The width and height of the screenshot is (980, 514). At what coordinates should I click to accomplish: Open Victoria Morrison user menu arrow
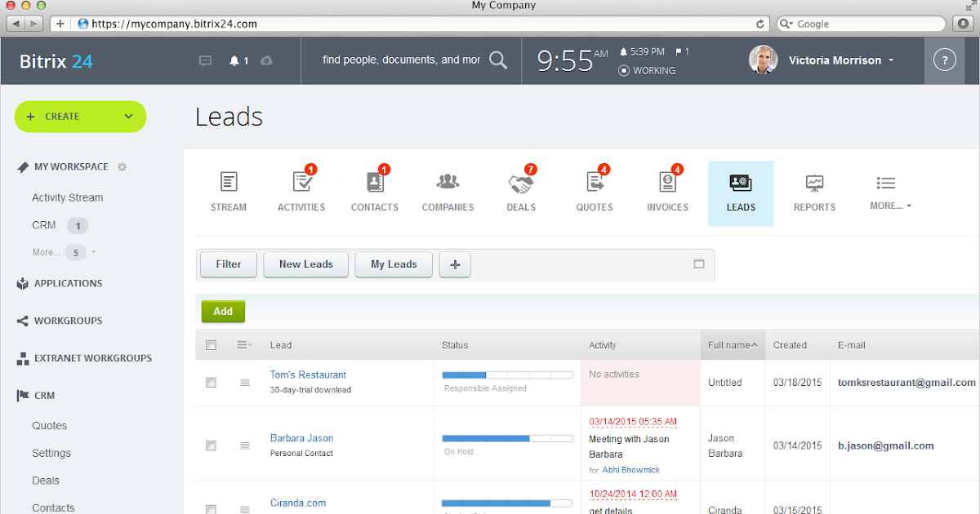(x=891, y=60)
